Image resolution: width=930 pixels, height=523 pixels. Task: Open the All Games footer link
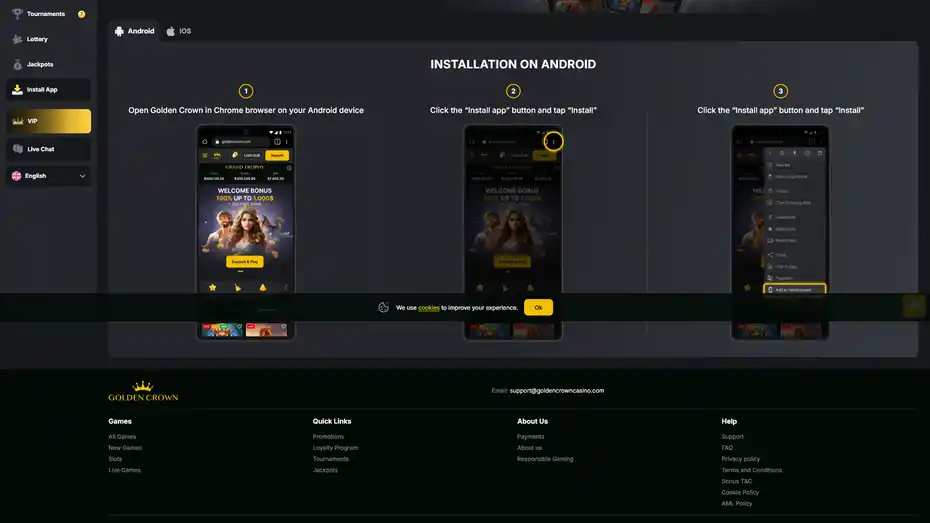122,436
